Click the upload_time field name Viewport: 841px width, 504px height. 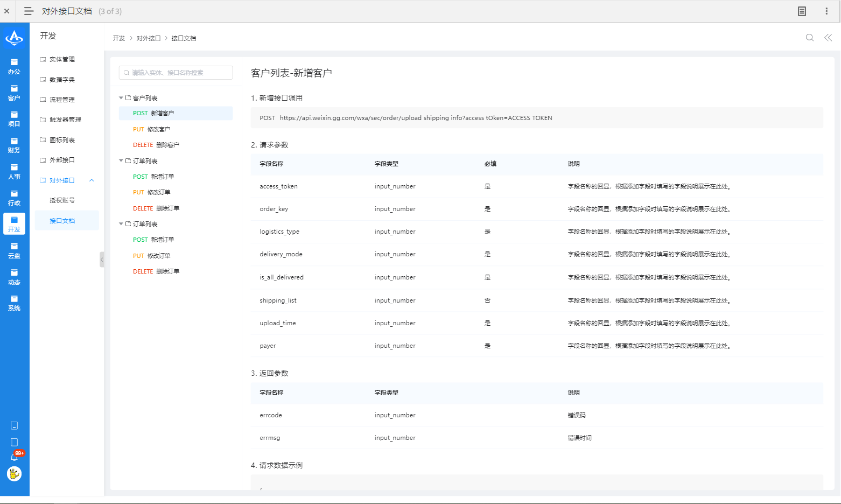(x=278, y=323)
